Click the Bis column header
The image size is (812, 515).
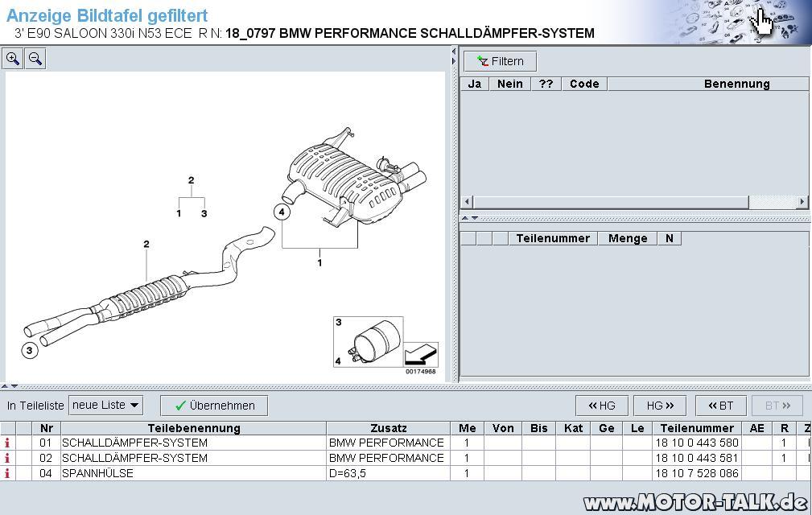click(538, 428)
